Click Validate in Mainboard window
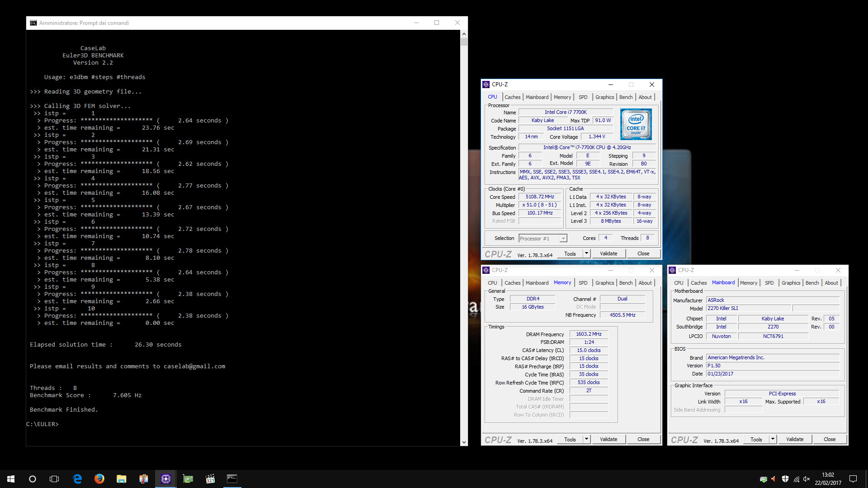The height and width of the screenshot is (488, 868). pos(795,439)
